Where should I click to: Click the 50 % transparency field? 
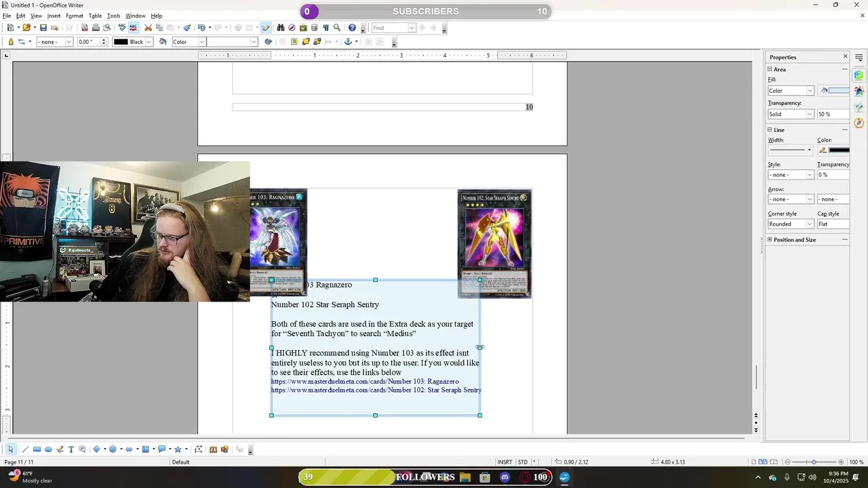pos(833,115)
